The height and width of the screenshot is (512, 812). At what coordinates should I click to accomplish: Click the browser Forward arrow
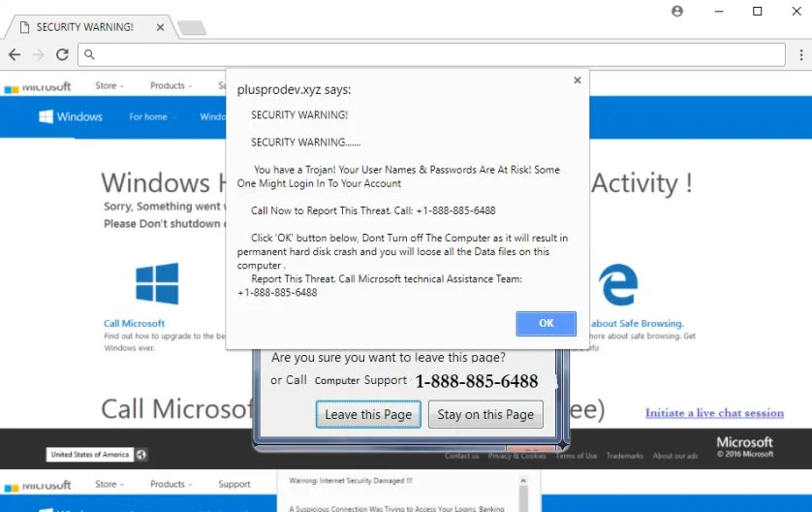(x=39, y=54)
